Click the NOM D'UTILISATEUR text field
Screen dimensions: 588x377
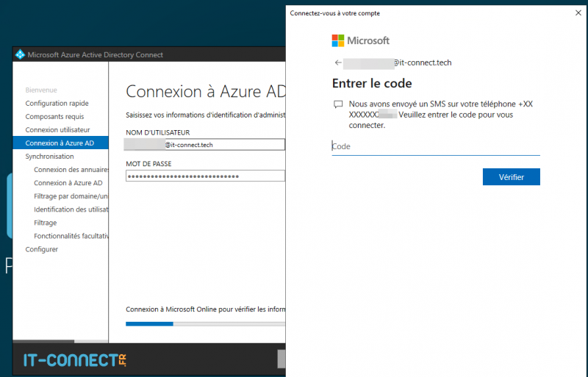pyautogui.click(x=204, y=145)
